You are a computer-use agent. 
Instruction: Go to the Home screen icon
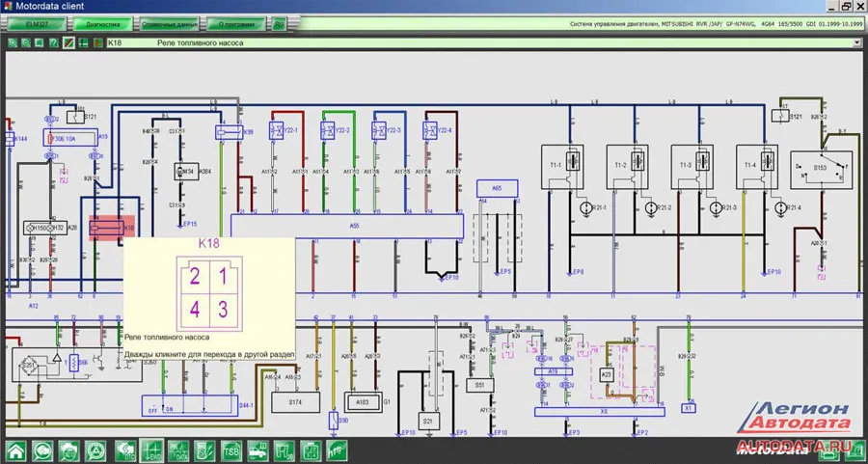pyautogui.click(x=16, y=451)
